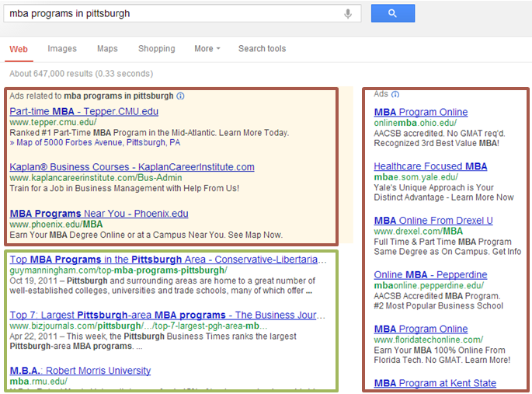Click www.tepper.cmu.edu/ URL text
532x394 pixels.
pos(53,122)
